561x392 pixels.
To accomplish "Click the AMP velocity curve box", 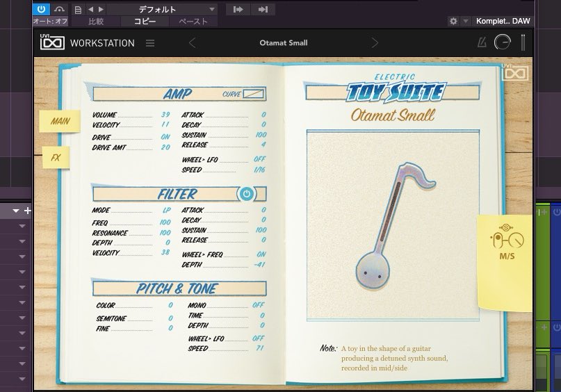I will click(x=253, y=94).
